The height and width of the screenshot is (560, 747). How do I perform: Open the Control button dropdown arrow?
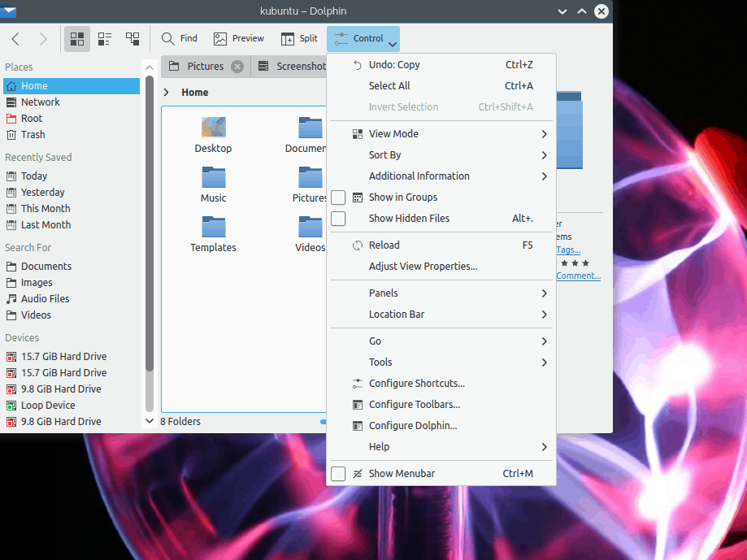coord(393,44)
